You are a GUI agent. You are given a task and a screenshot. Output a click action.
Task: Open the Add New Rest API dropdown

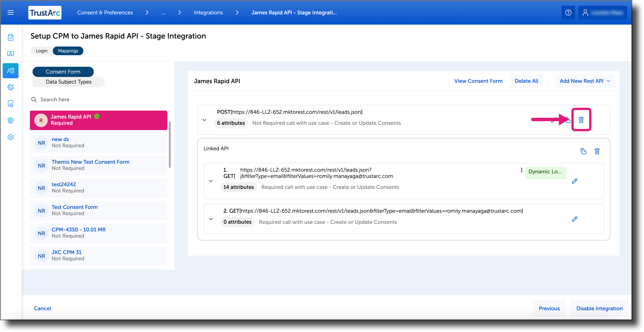click(585, 81)
